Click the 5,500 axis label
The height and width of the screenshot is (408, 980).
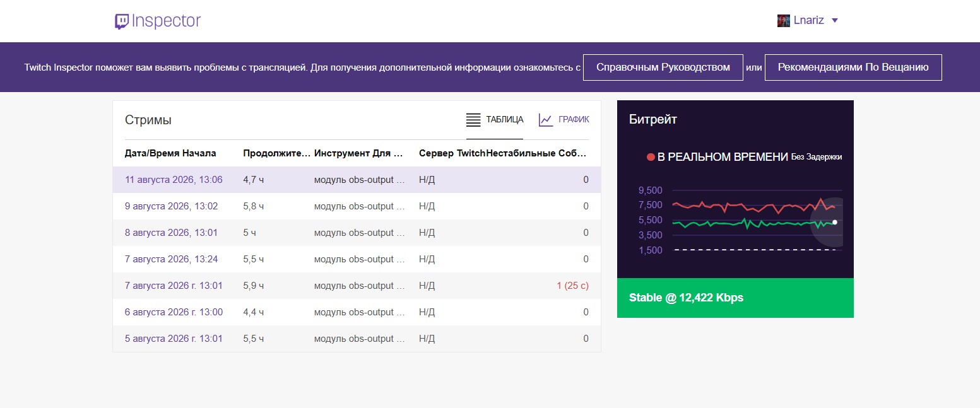[x=650, y=220]
